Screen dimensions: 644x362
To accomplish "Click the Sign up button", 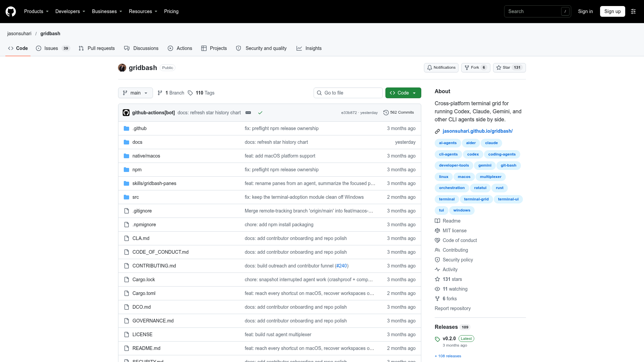I will [x=612, y=11].
